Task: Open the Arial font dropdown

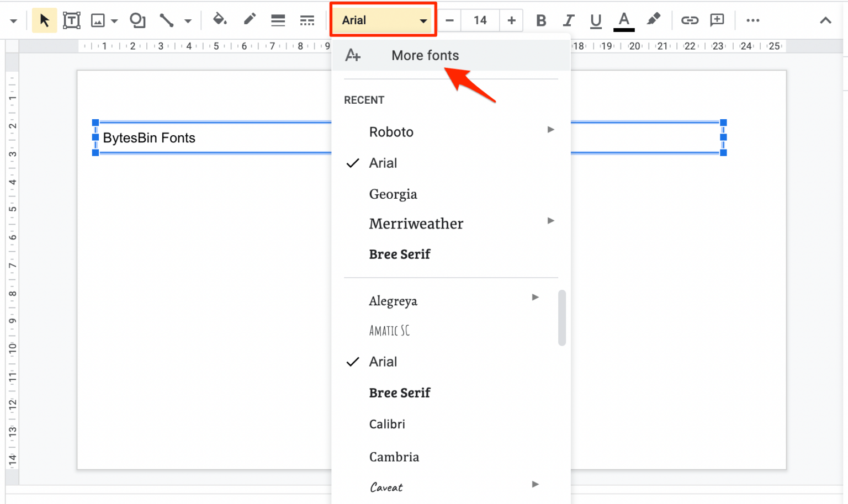Action: point(383,20)
